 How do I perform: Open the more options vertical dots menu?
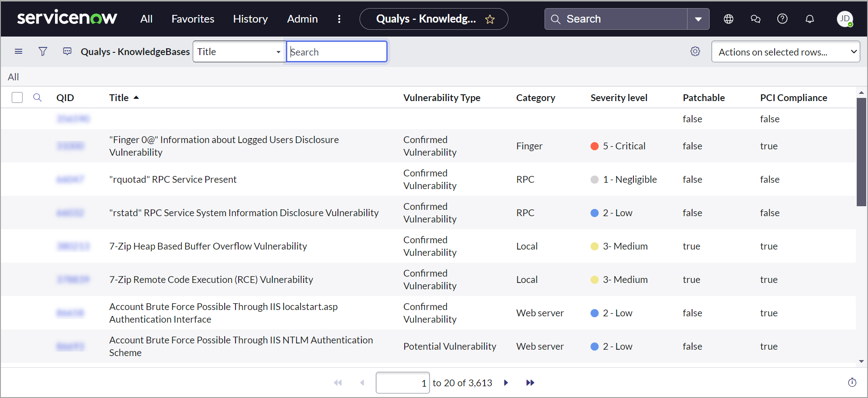coord(339,19)
